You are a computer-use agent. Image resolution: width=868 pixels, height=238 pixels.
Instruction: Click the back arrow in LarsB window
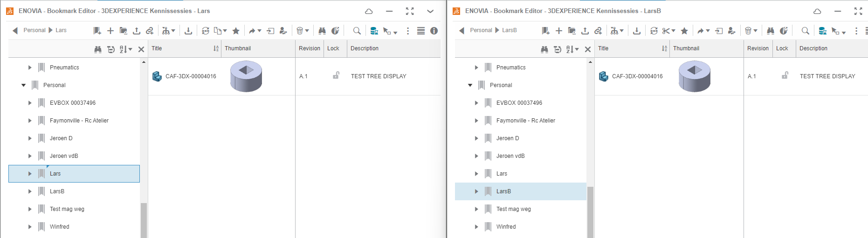coord(462,30)
